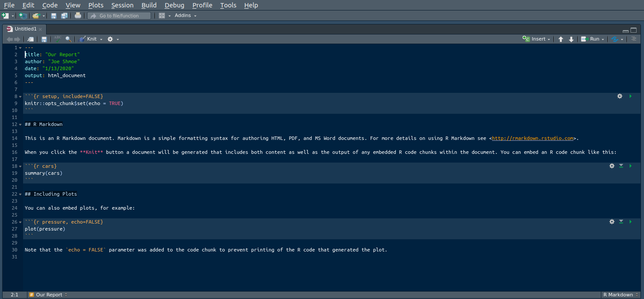Viewport: 644px width, 299px height.
Task: Click the Open an existing file icon
Action: 36,16
